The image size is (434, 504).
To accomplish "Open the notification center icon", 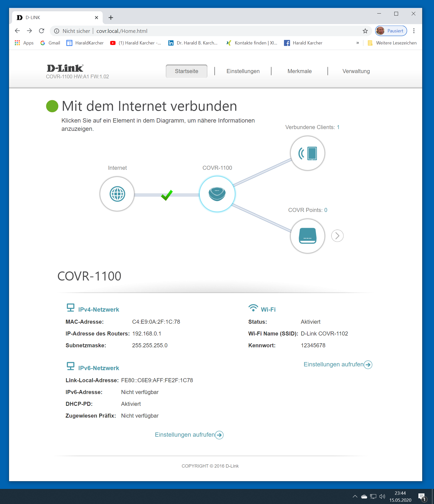I will pos(422,497).
